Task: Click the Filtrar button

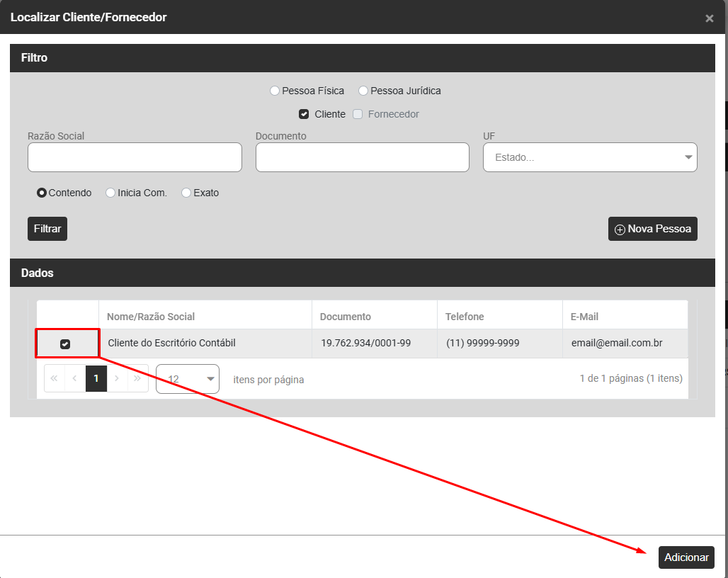Action: (x=47, y=229)
